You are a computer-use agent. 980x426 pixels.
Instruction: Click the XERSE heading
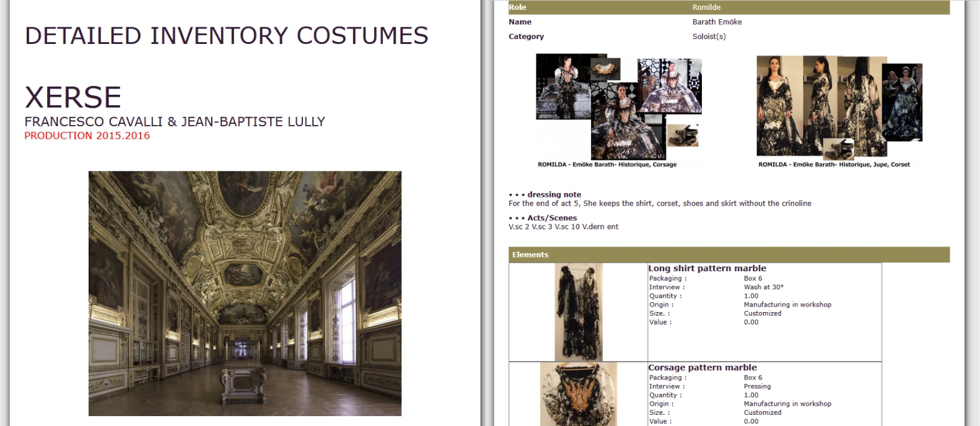(x=73, y=97)
